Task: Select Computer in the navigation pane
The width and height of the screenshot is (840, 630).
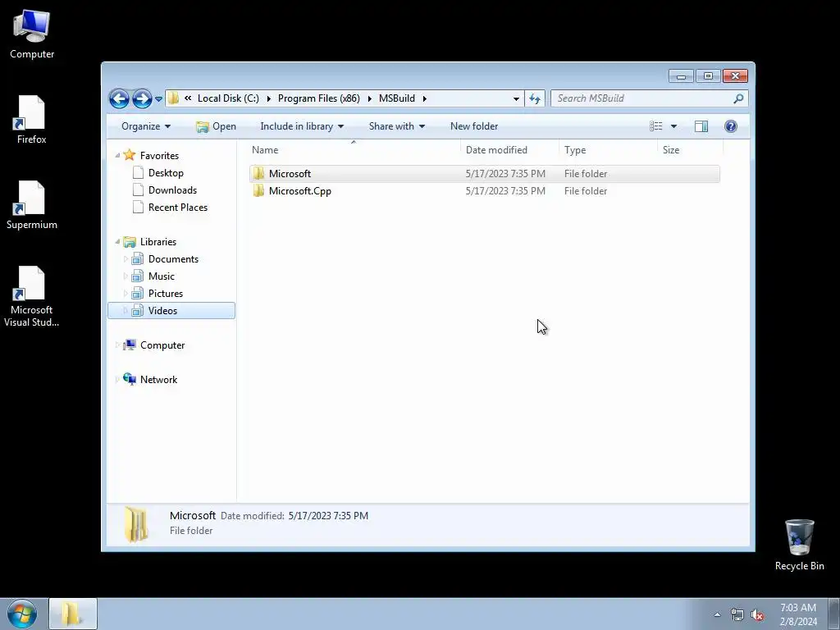Action: pyautogui.click(x=162, y=345)
